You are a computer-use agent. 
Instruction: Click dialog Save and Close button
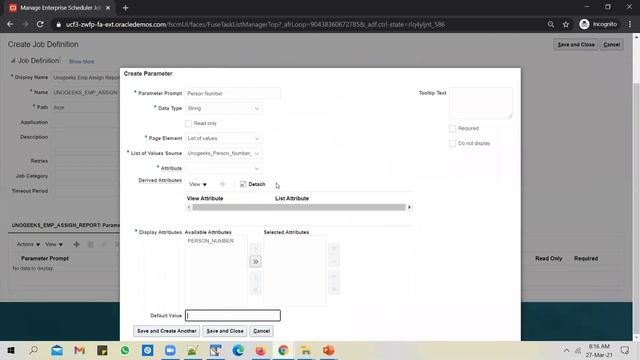pos(225,331)
